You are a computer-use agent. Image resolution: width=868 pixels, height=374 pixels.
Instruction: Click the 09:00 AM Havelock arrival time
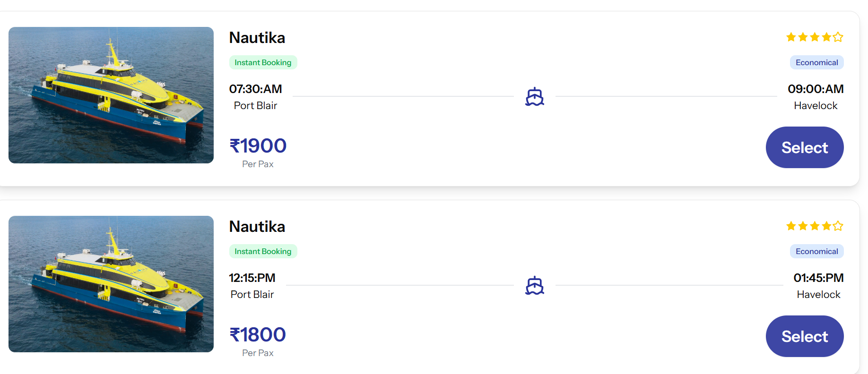click(x=816, y=89)
